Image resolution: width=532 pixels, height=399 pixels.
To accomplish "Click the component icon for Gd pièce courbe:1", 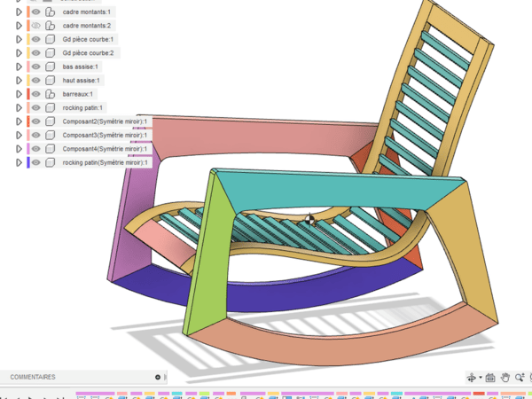I will pos(51,40).
